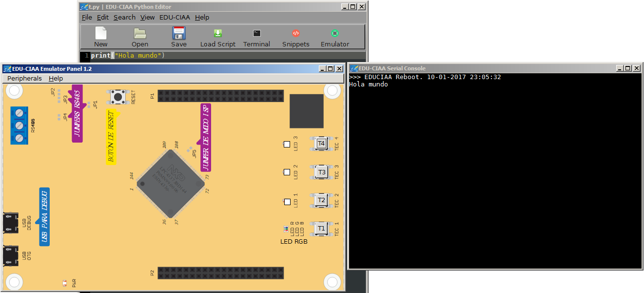Click the LED 2 indicator square
The image size is (644, 293).
click(x=287, y=172)
